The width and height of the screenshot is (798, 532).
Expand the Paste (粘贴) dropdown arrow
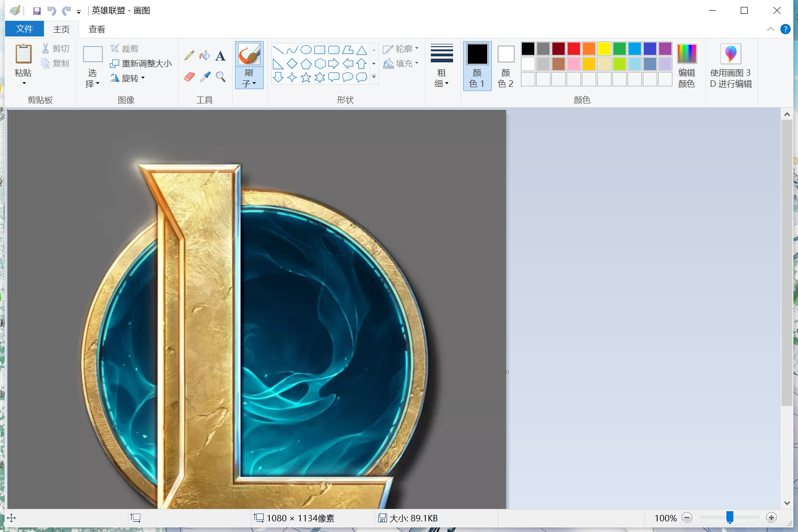pos(24,83)
